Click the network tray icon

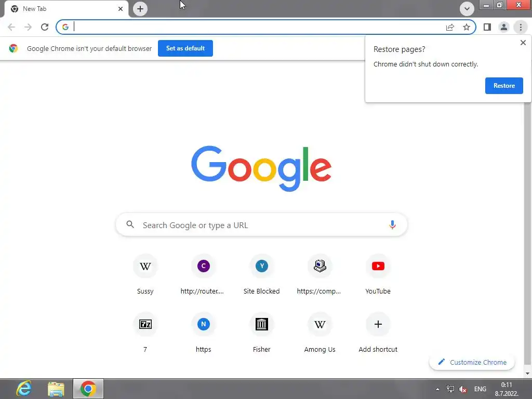450,389
